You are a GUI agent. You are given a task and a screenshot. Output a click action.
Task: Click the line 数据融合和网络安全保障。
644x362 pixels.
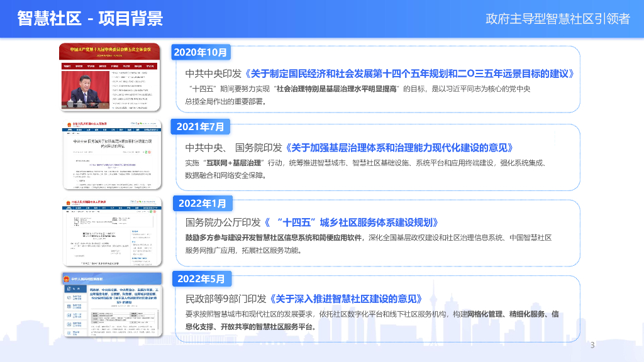click(x=226, y=176)
